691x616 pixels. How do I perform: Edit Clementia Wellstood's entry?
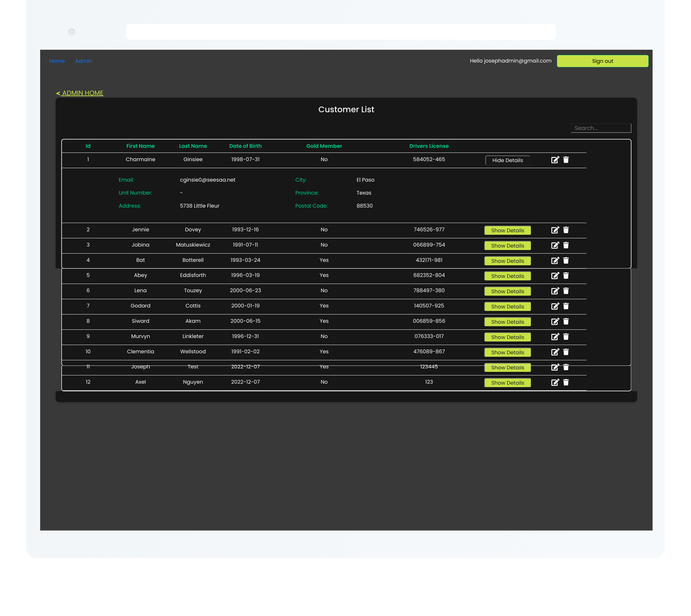click(x=554, y=352)
